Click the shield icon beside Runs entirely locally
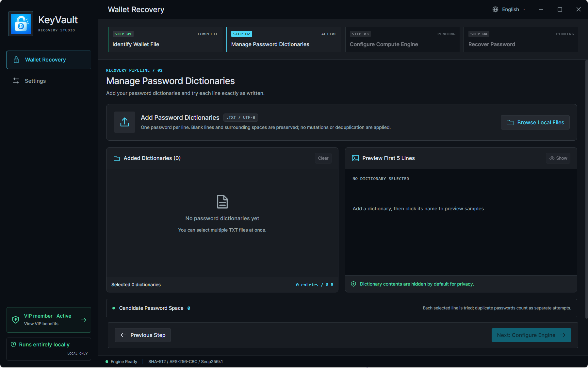588x368 pixels. (13, 344)
